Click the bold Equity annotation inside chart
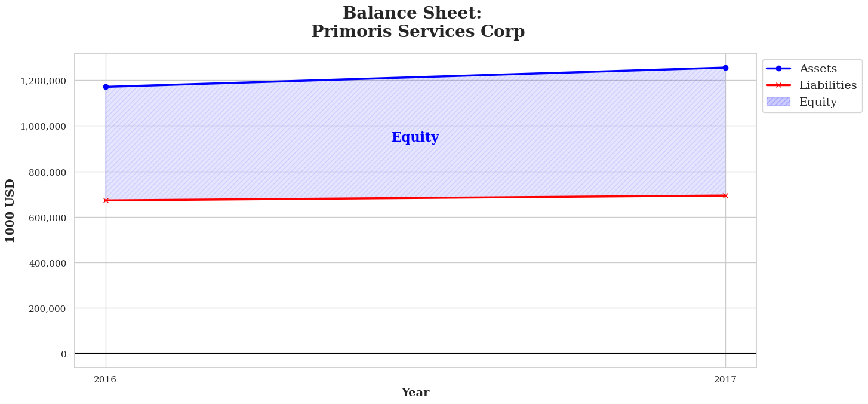 coord(415,137)
